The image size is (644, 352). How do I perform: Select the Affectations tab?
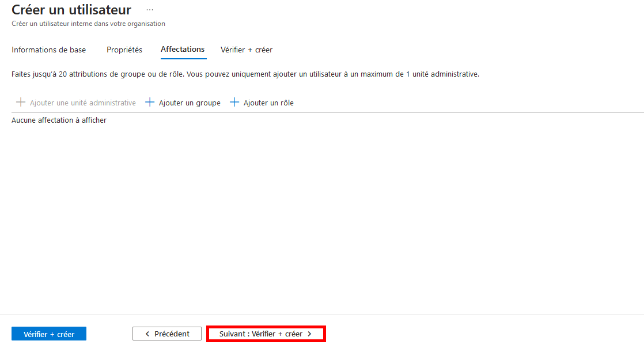(183, 50)
